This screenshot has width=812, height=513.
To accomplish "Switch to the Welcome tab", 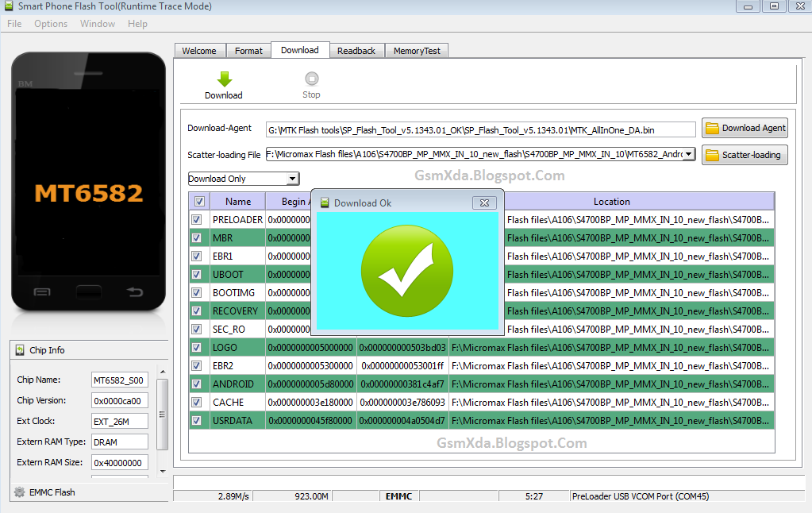I will [x=199, y=51].
